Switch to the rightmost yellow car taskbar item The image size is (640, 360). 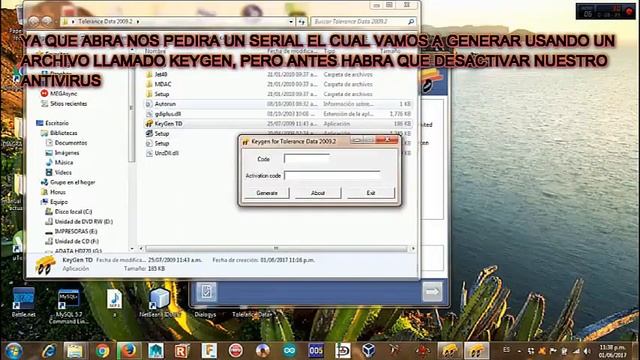click(476, 351)
